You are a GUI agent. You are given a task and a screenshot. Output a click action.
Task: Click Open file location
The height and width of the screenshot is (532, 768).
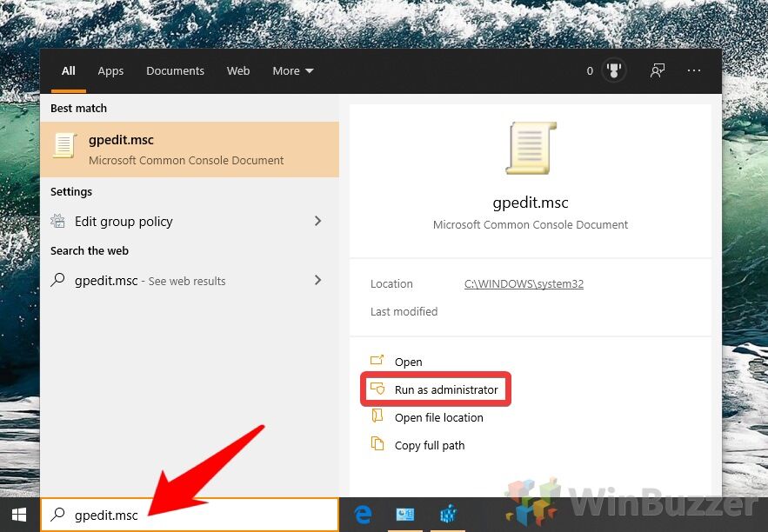tap(439, 417)
